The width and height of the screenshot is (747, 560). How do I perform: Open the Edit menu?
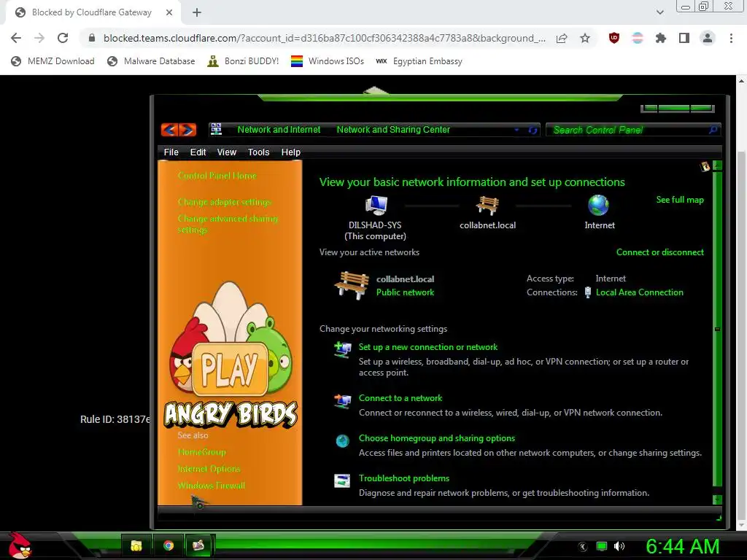[x=198, y=152]
